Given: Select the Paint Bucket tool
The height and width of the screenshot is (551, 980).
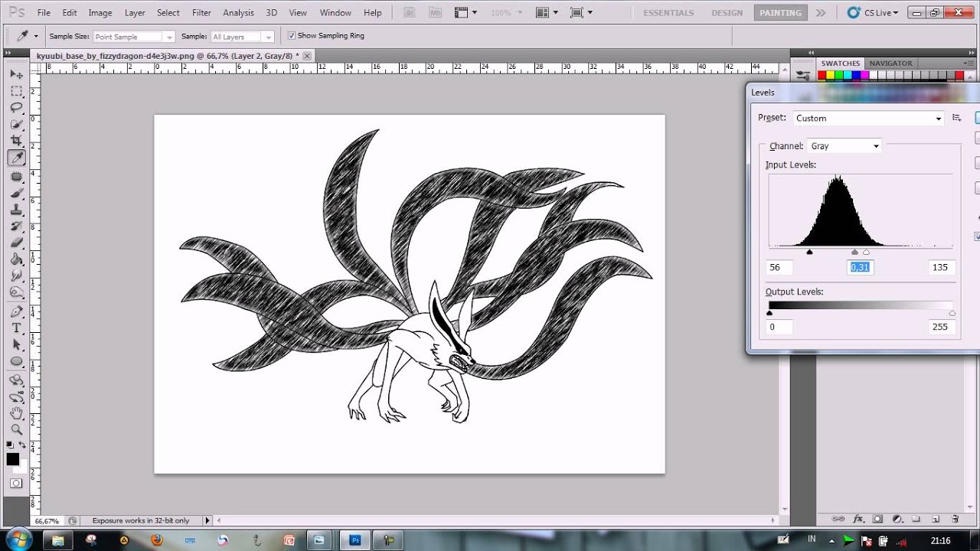Looking at the screenshot, I should point(16,260).
